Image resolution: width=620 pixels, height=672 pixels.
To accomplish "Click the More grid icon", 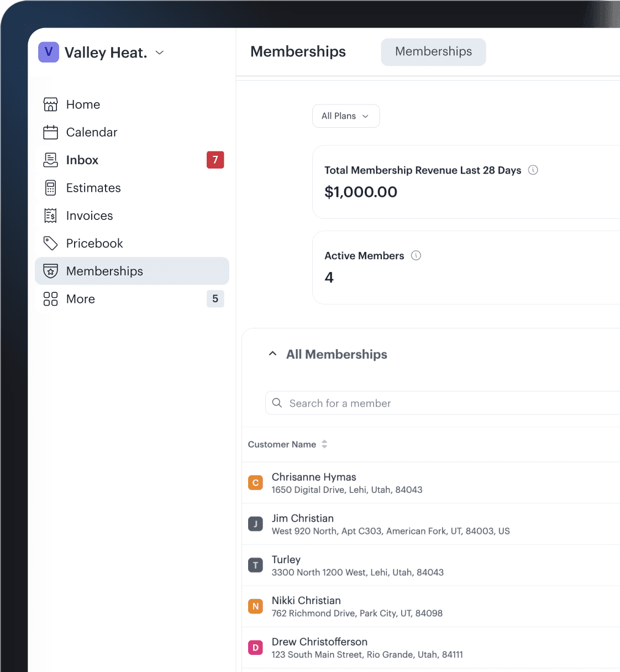I will click(x=50, y=299).
